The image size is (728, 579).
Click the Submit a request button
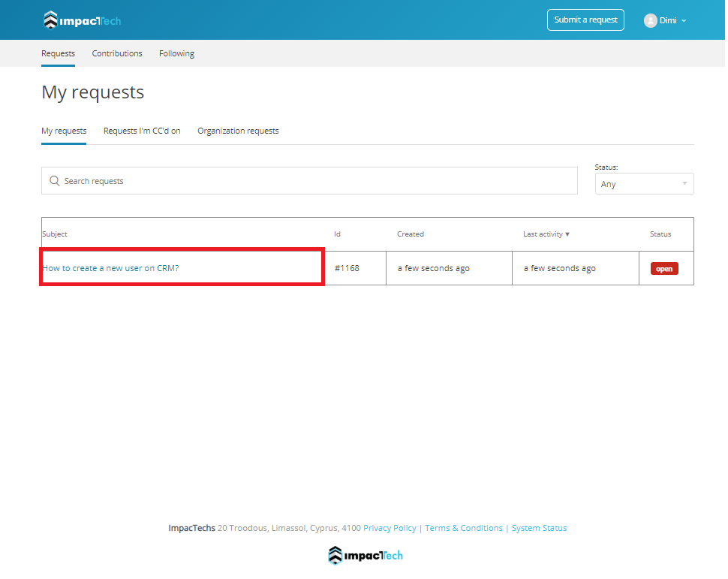(585, 20)
